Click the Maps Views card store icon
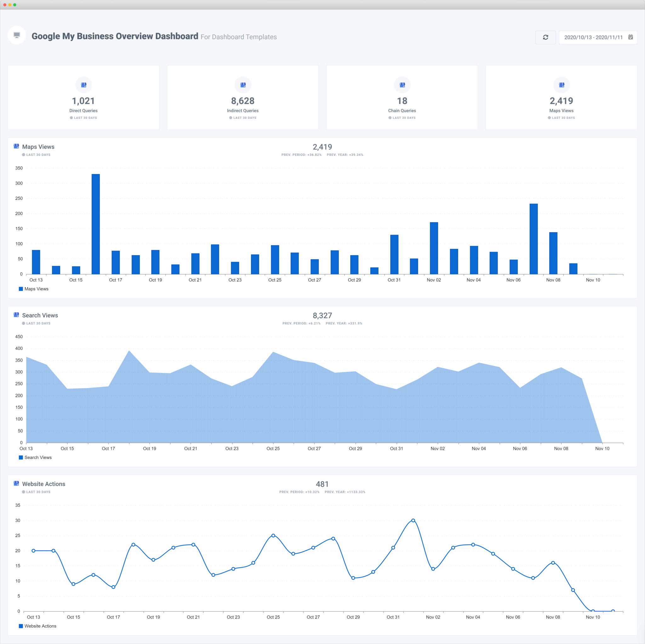The height and width of the screenshot is (644, 645). click(561, 85)
